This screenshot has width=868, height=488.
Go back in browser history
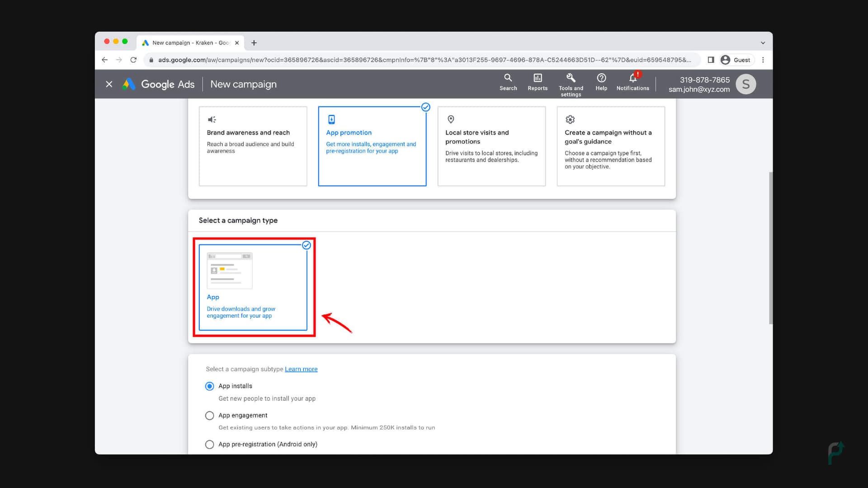[105, 60]
